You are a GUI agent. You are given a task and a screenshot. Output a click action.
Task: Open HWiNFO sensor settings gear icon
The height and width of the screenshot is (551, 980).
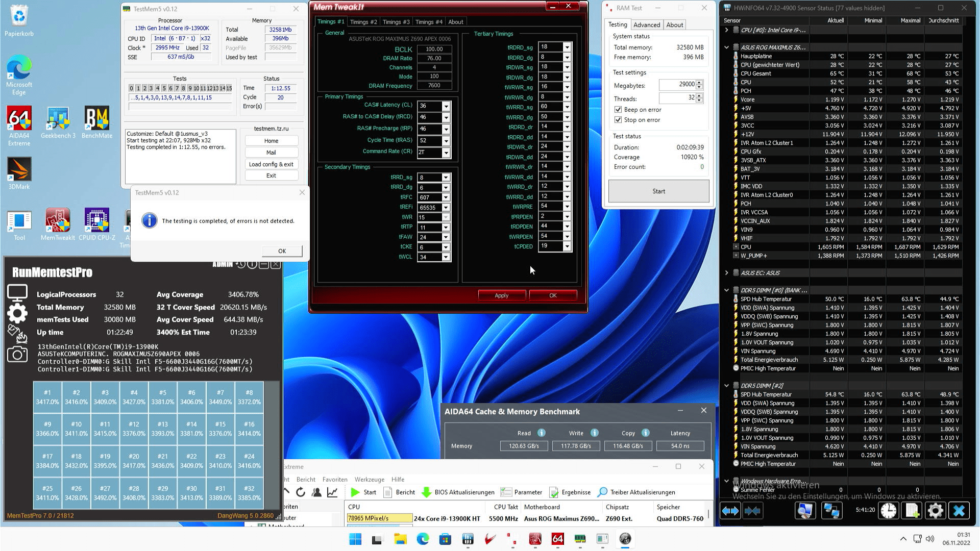[936, 511]
